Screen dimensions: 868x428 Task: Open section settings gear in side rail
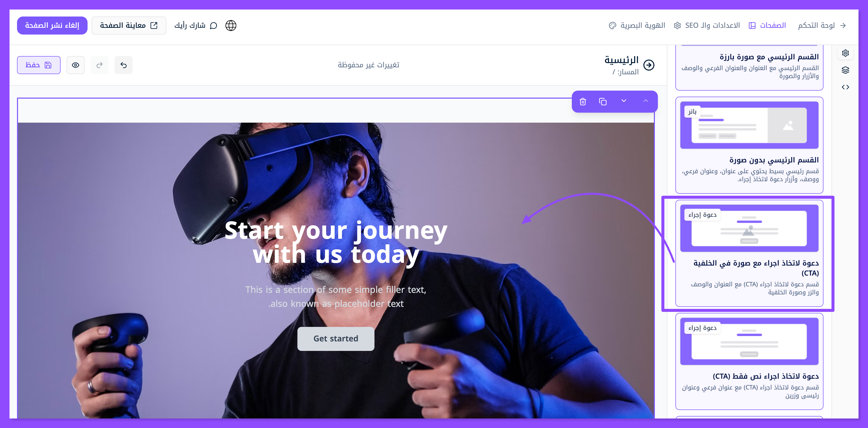coord(845,53)
